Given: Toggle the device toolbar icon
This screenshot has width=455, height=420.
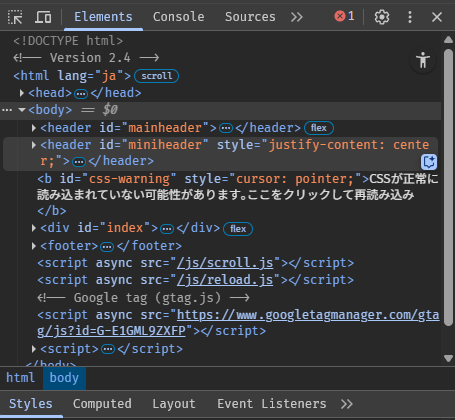Looking at the screenshot, I should [43, 17].
